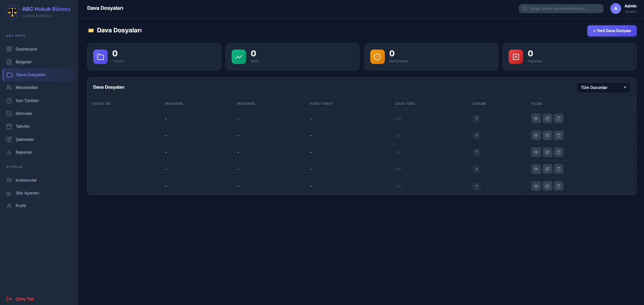
Task: Click the search field for belge, dosya, müvekkil
Action: [561, 8]
